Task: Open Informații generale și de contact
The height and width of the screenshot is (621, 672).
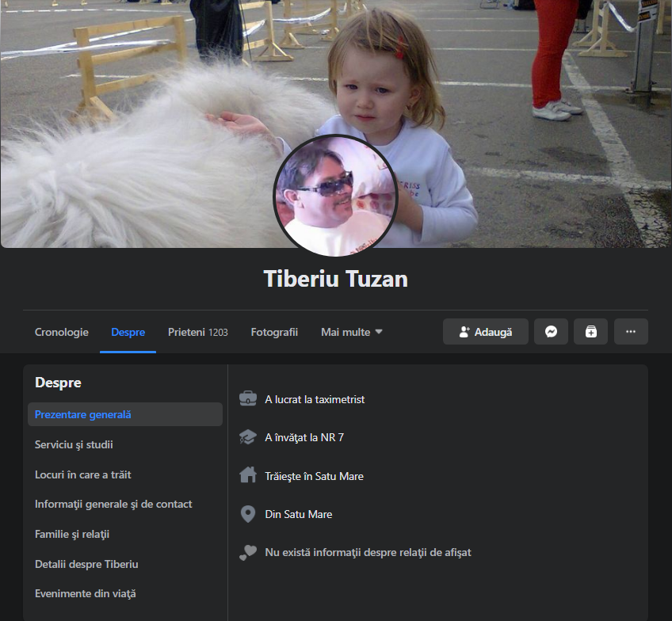Action: [113, 504]
